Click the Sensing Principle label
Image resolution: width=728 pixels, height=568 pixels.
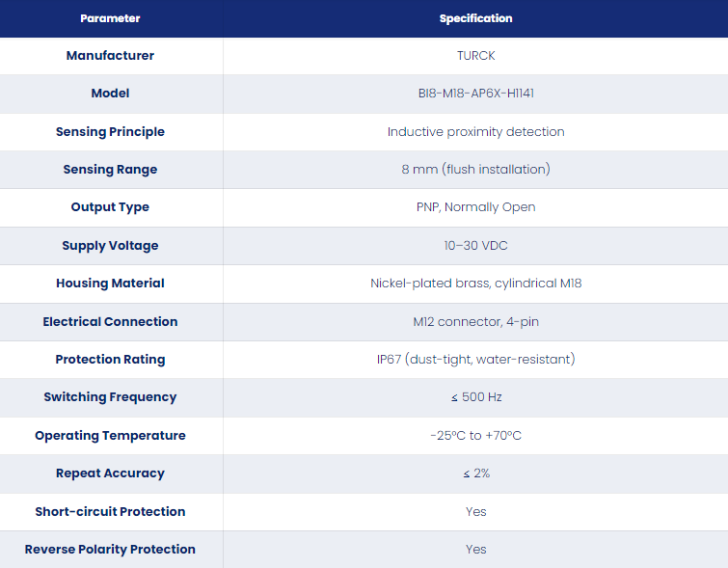pyautogui.click(x=110, y=132)
